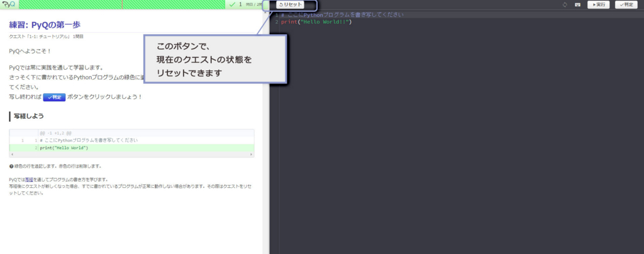Screen dimensions: 644x254
Task: Click line number 2 in editor gutter
Action: pyautogui.click(x=277, y=22)
